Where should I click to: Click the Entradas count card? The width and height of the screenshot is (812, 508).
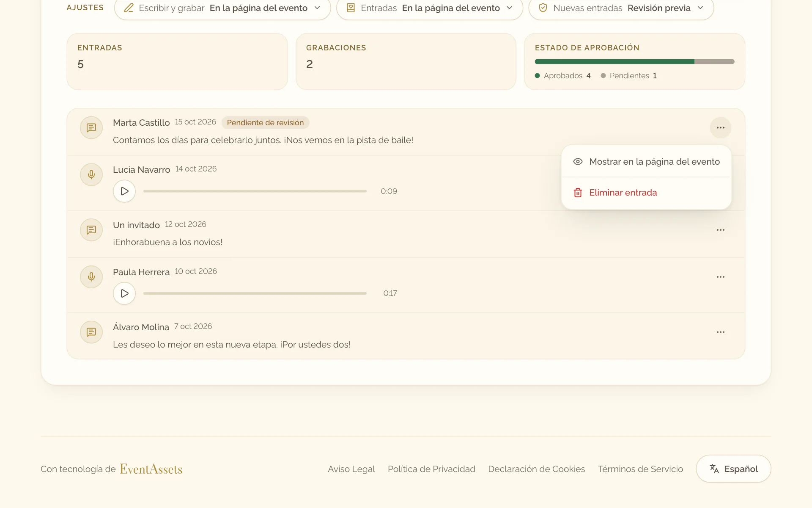(x=177, y=61)
